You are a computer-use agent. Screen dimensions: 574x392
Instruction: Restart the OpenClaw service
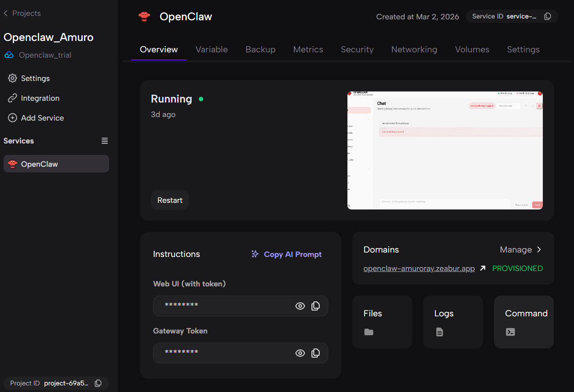pyautogui.click(x=170, y=200)
